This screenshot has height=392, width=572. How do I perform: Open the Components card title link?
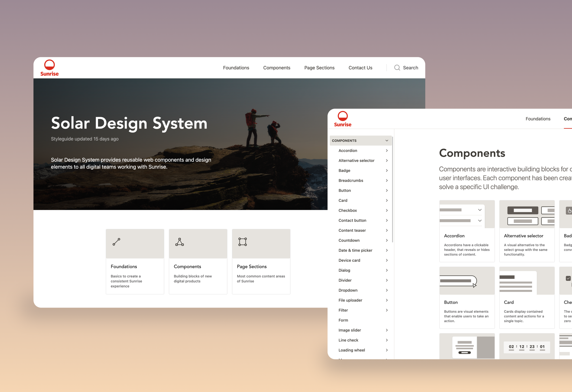click(x=187, y=266)
